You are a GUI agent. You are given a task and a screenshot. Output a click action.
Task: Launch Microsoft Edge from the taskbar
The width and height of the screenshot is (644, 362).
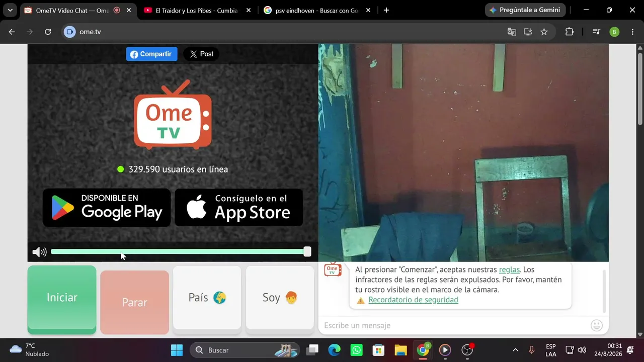coord(335,350)
